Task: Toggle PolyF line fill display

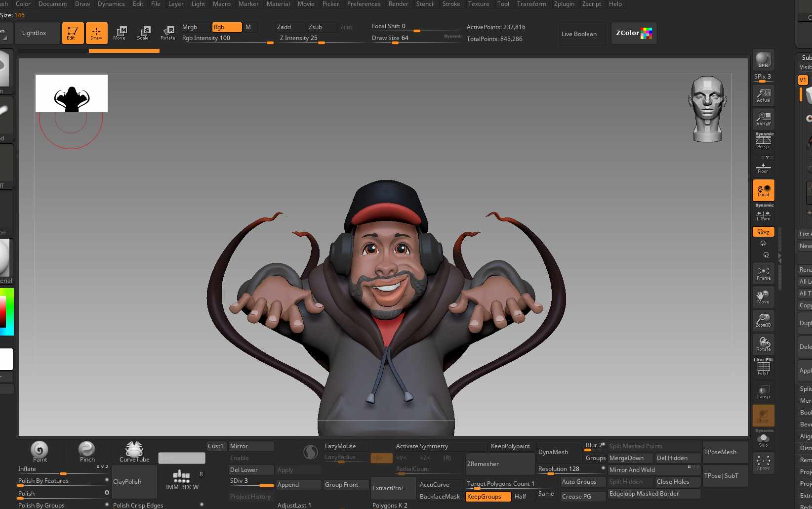Action: 763,368
